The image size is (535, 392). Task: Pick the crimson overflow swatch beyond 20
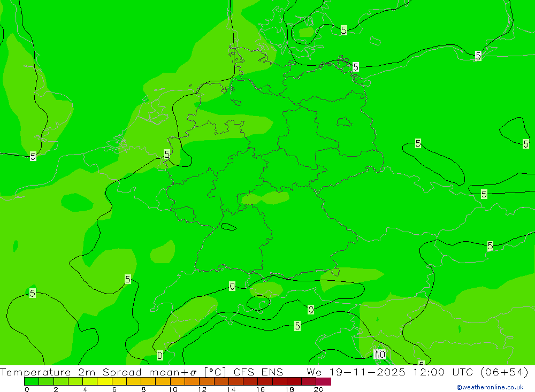pyautogui.click(x=324, y=381)
